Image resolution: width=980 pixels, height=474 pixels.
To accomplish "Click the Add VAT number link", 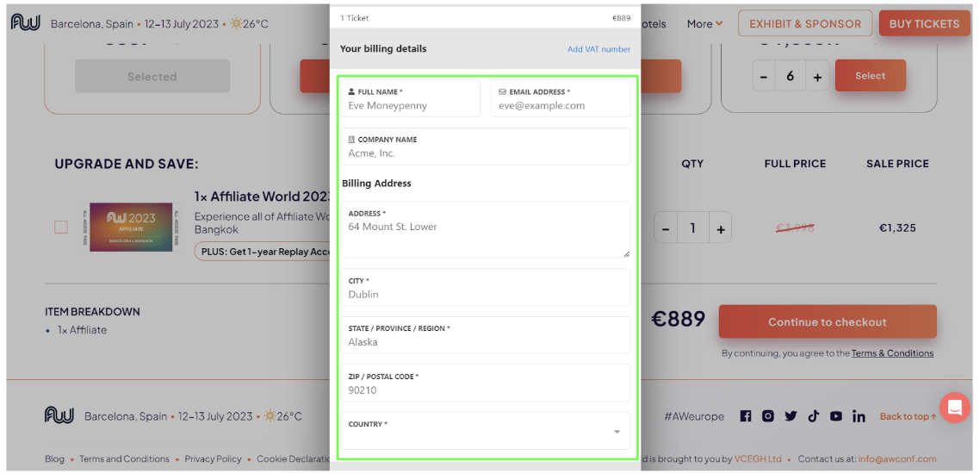I will (x=599, y=49).
